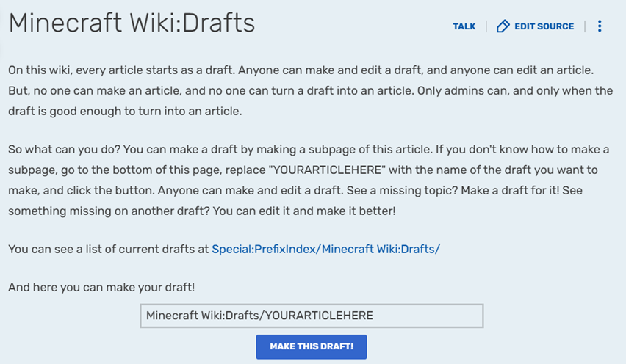Viewport: 626px width, 364px height.
Task: Click the Minecraft Wiki:Drafts page title
Action: pos(132,24)
